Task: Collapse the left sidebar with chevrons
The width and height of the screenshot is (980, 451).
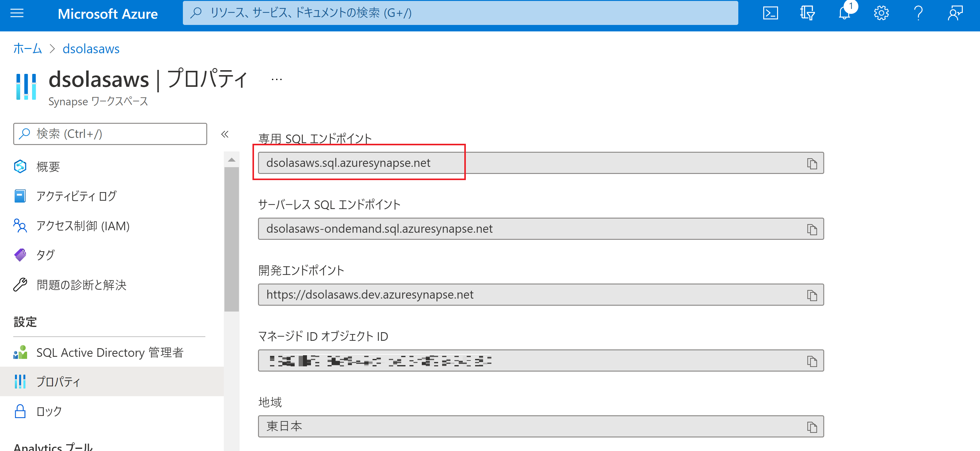Action: click(x=225, y=134)
